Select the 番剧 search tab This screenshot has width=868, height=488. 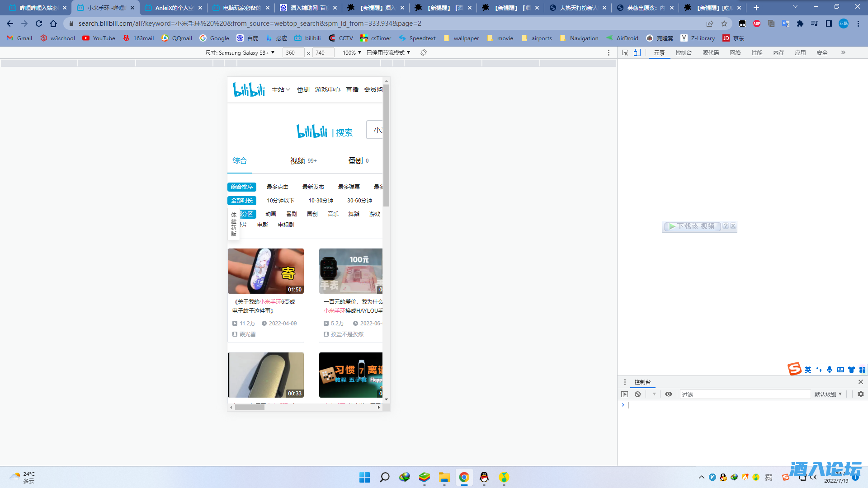pos(358,160)
